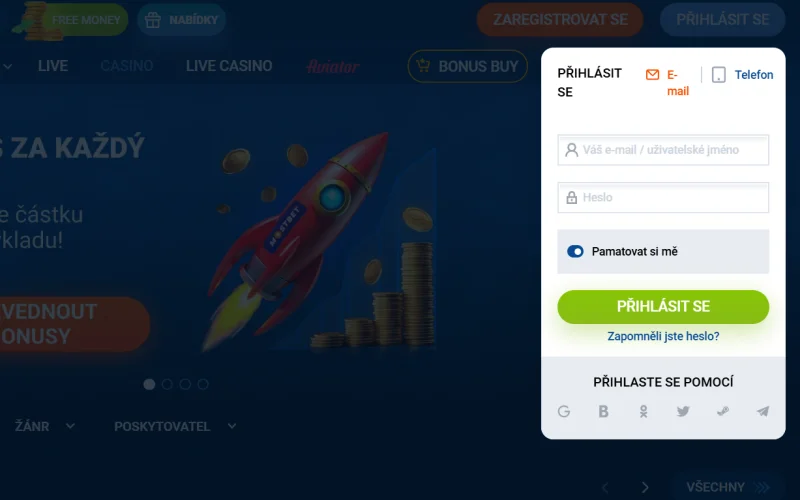800x500 pixels.
Task: Click the phone device icon
Action: [x=718, y=74]
